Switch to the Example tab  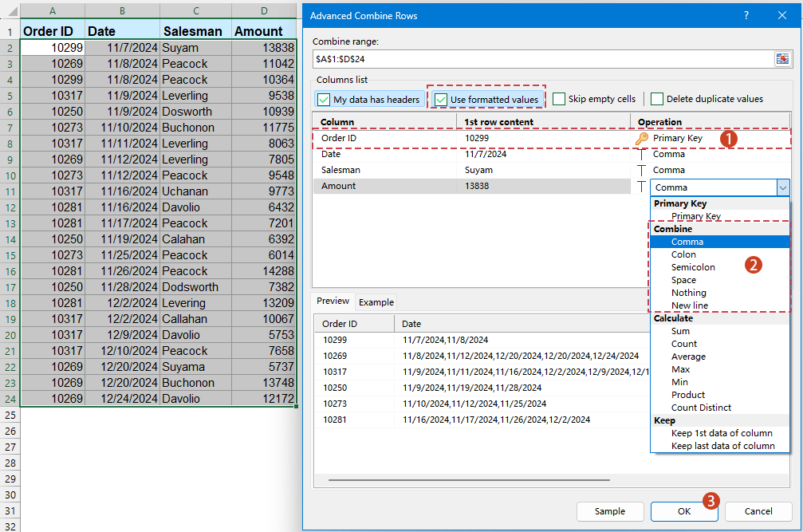click(376, 302)
